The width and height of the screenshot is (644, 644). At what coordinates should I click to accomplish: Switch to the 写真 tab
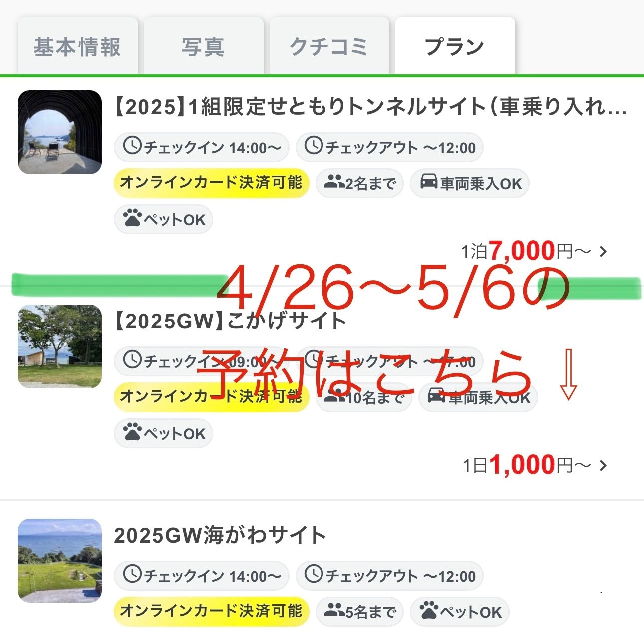coord(203,46)
